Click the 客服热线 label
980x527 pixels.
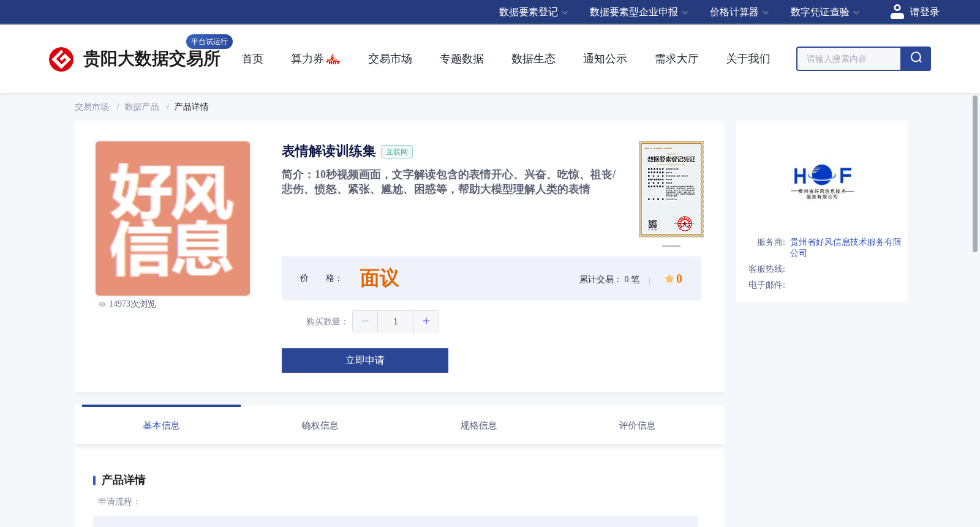click(767, 269)
